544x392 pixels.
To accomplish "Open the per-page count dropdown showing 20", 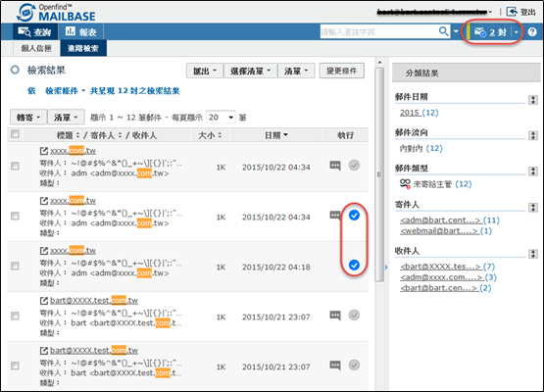I will [x=221, y=118].
